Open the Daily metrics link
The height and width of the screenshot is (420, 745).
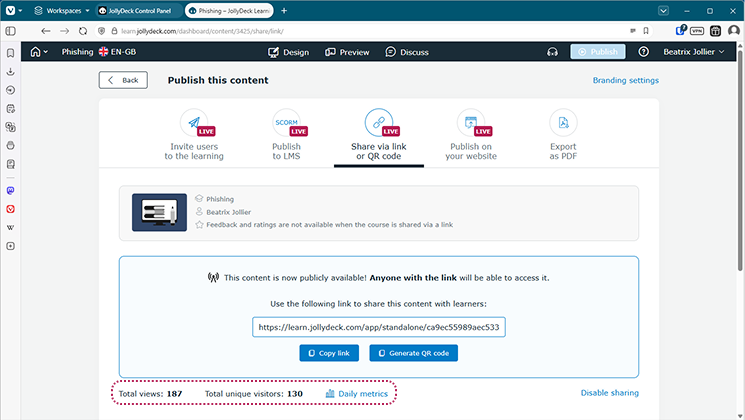coord(356,394)
